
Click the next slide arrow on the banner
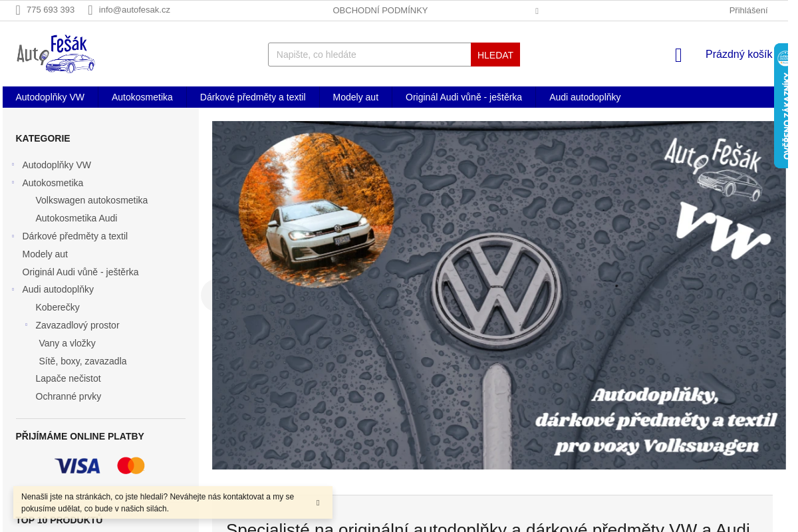pos(779,295)
